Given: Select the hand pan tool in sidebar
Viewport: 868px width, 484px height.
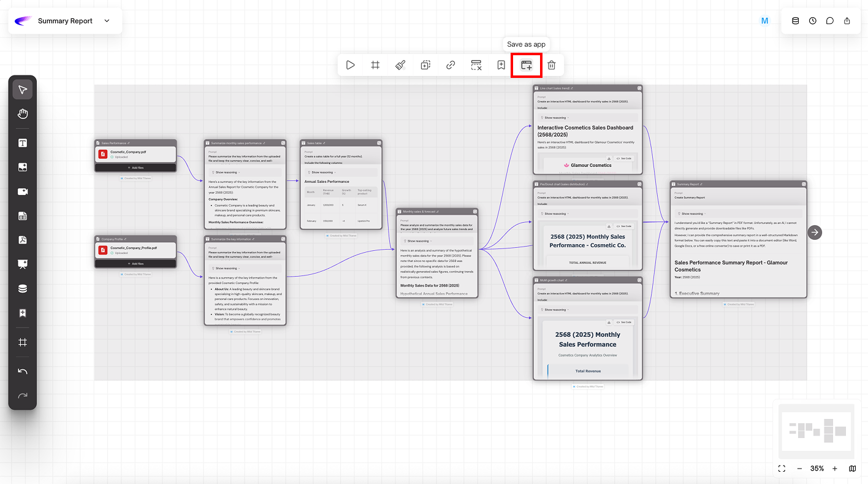Looking at the screenshot, I should pyautogui.click(x=23, y=113).
